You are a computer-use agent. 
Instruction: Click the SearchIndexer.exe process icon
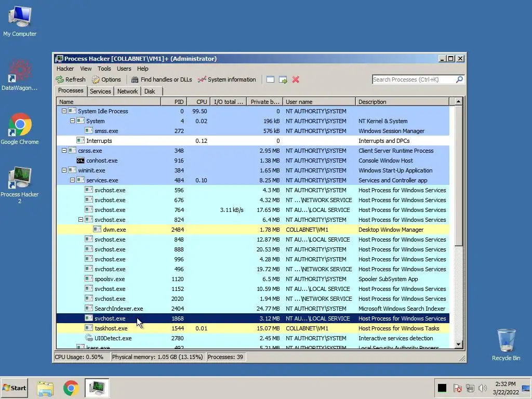pyautogui.click(x=89, y=309)
